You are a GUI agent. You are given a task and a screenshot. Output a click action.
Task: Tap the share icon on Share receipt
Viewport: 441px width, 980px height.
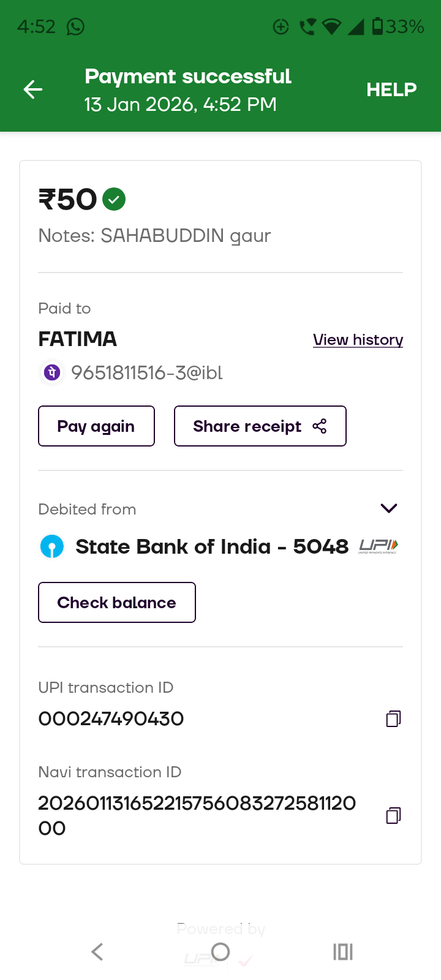pyautogui.click(x=320, y=426)
